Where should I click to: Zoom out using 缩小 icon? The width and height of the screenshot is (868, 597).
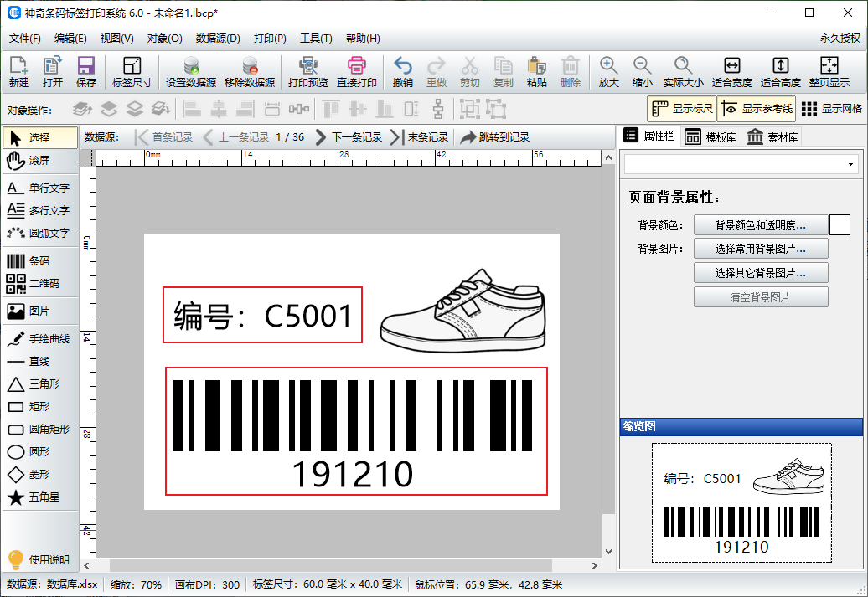(x=642, y=72)
